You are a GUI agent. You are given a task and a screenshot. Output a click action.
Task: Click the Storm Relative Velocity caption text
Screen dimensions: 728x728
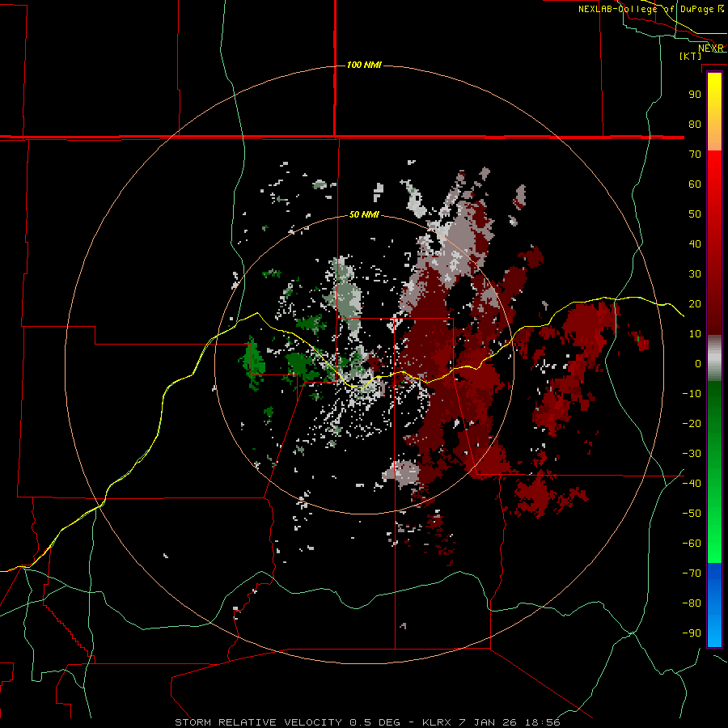[x=367, y=722]
